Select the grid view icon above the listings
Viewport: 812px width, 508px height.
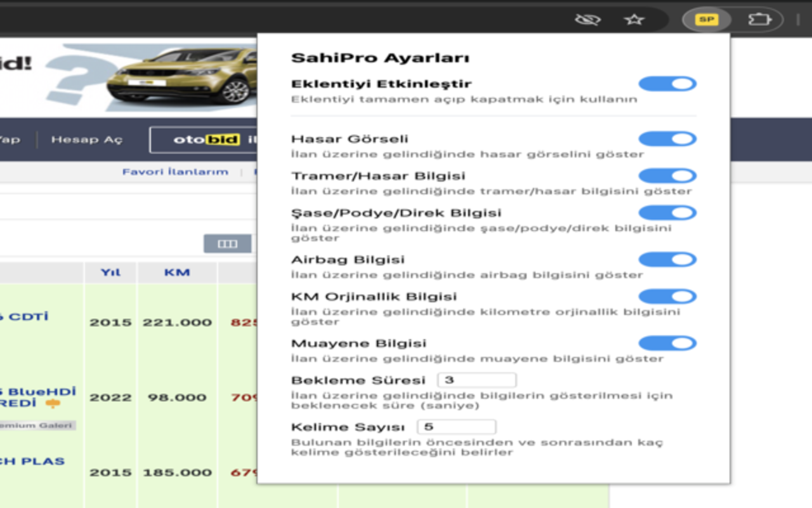pyautogui.click(x=228, y=243)
